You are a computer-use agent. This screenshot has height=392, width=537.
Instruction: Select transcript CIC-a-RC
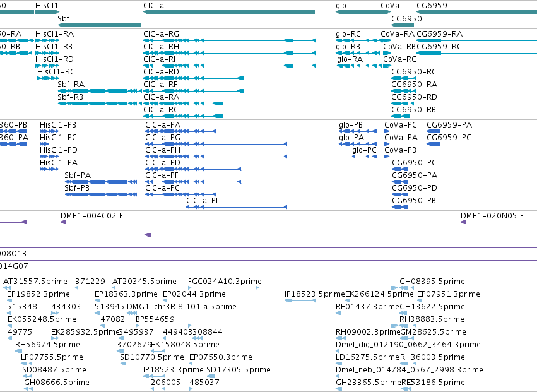(183, 116)
